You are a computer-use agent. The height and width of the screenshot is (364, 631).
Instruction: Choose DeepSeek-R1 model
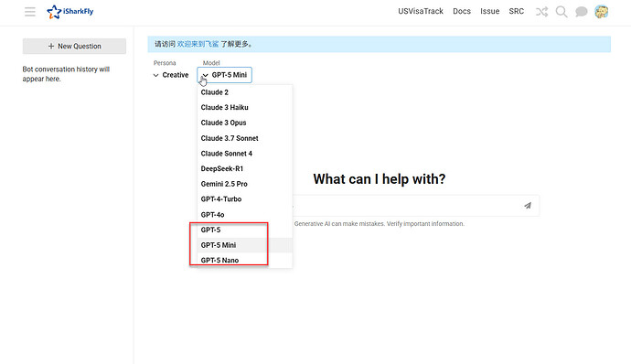[245, 168]
